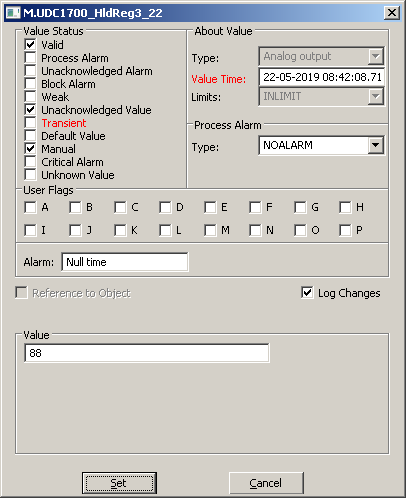Open the NOALARM process alarm type dropdown

tap(376, 145)
